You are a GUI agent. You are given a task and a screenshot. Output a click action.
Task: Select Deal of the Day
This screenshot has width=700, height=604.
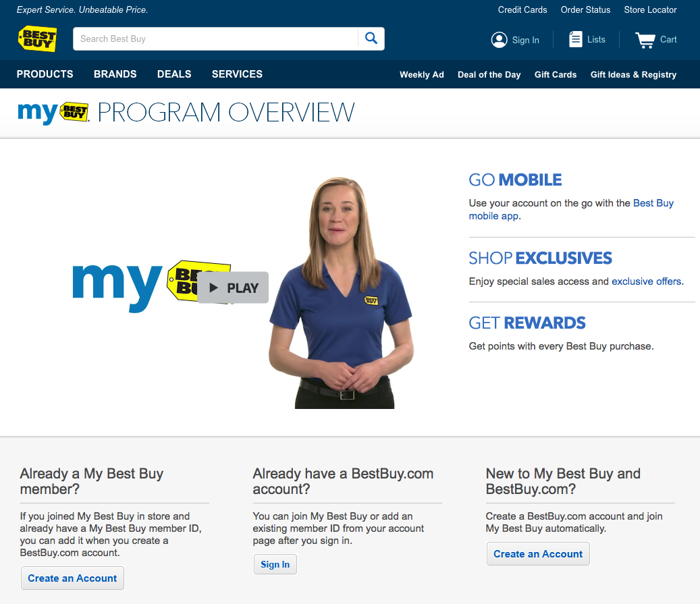tap(489, 75)
